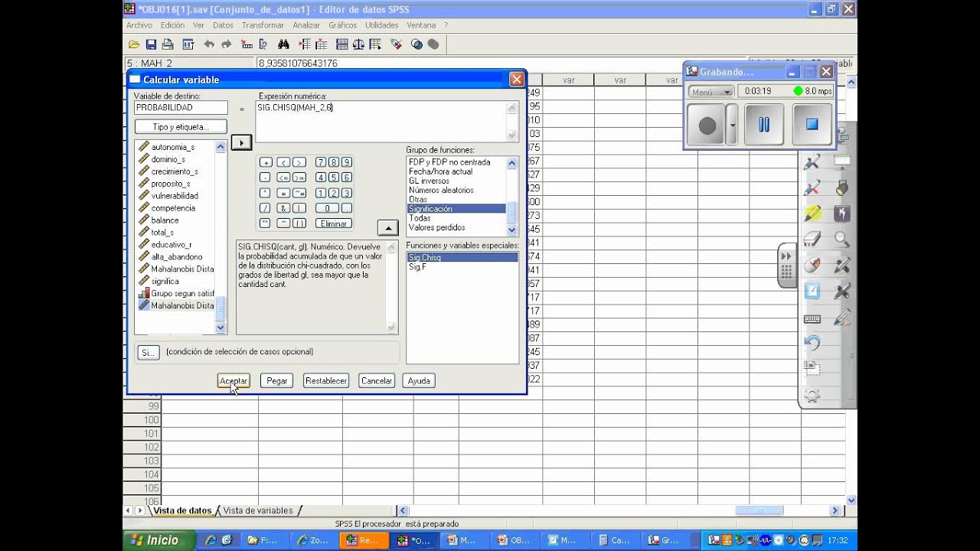Viewport: 980px width, 551px height.
Task: Click the Undo toolbar arrow
Action: (x=210, y=44)
